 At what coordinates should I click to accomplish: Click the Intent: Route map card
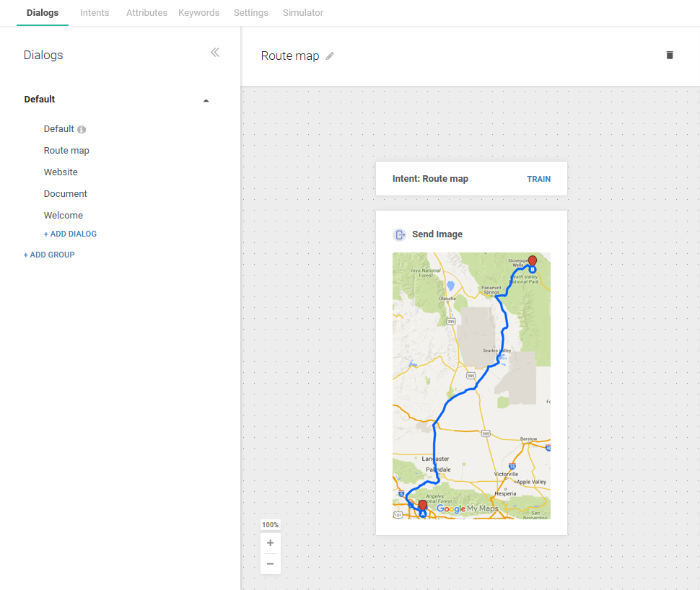click(x=471, y=179)
